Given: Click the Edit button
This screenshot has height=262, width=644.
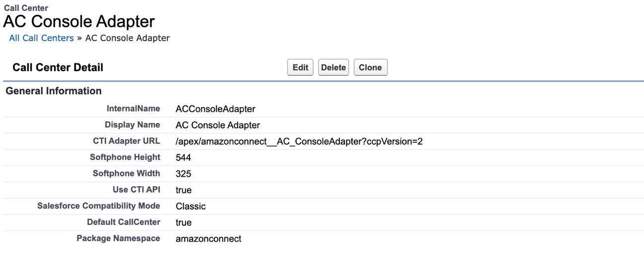Looking at the screenshot, I should [x=300, y=67].
